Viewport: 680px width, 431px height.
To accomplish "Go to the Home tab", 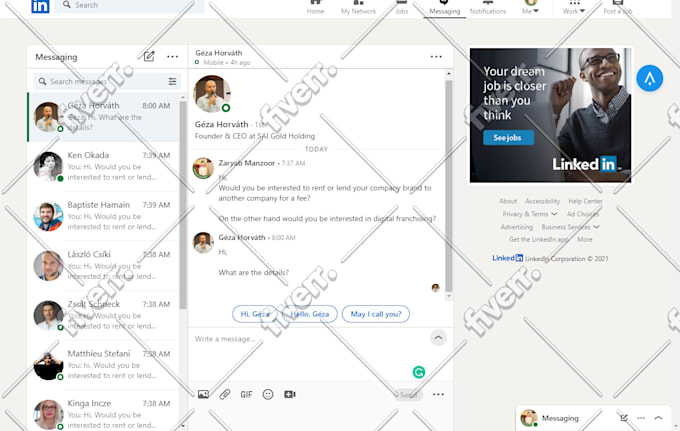I will tap(315, 7).
